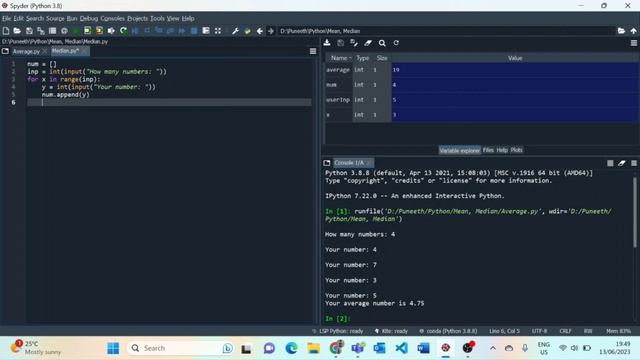The image size is (640, 360).
Task: Open the Debug menu
Action: pos(89,18)
